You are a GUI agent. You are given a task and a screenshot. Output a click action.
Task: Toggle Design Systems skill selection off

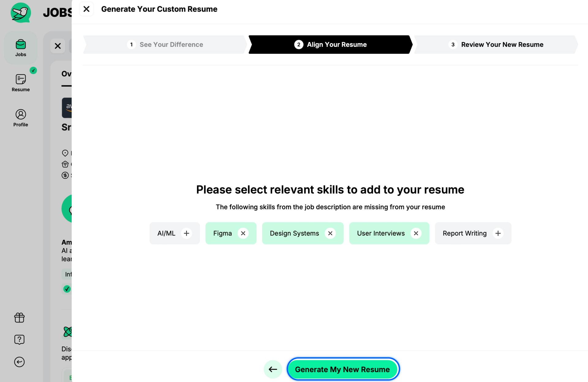[331, 233]
